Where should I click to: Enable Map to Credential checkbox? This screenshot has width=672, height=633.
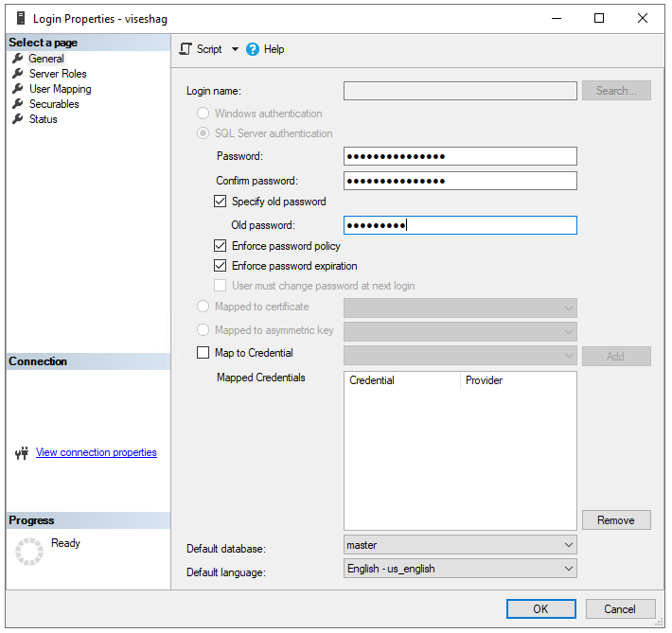coord(203,353)
